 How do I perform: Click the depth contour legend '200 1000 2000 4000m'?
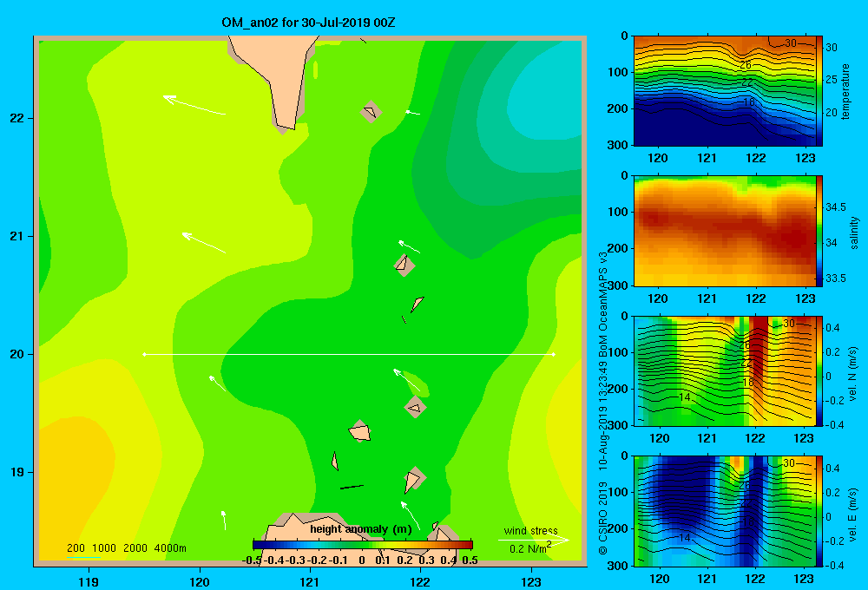click(x=126, y=548)
